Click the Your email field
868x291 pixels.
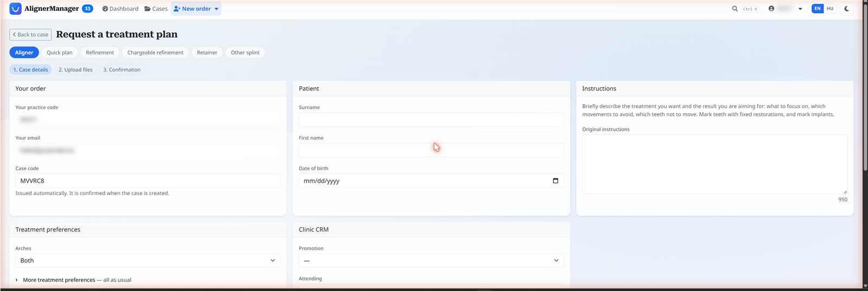148,150
